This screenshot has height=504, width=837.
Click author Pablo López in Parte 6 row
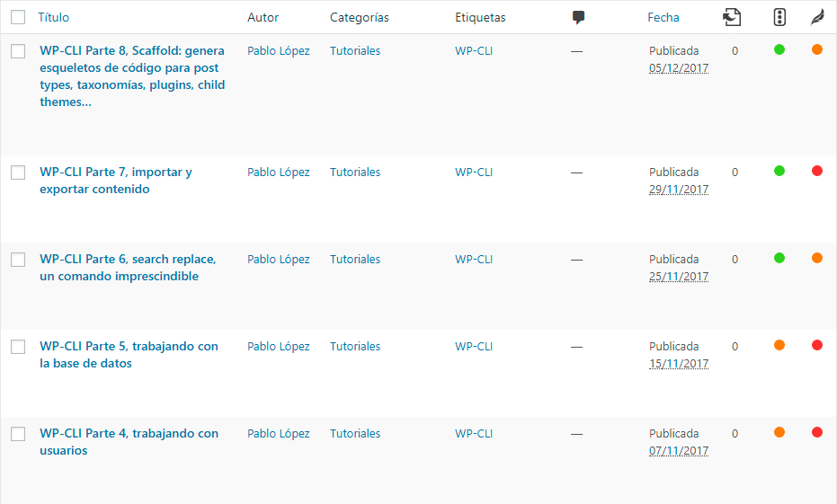(278, 260)
